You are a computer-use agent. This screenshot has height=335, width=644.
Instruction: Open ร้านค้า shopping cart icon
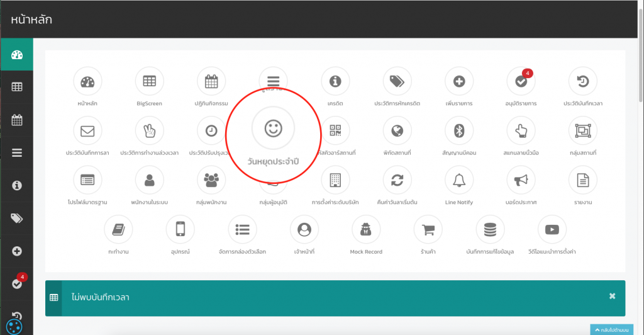pos(428,229)
